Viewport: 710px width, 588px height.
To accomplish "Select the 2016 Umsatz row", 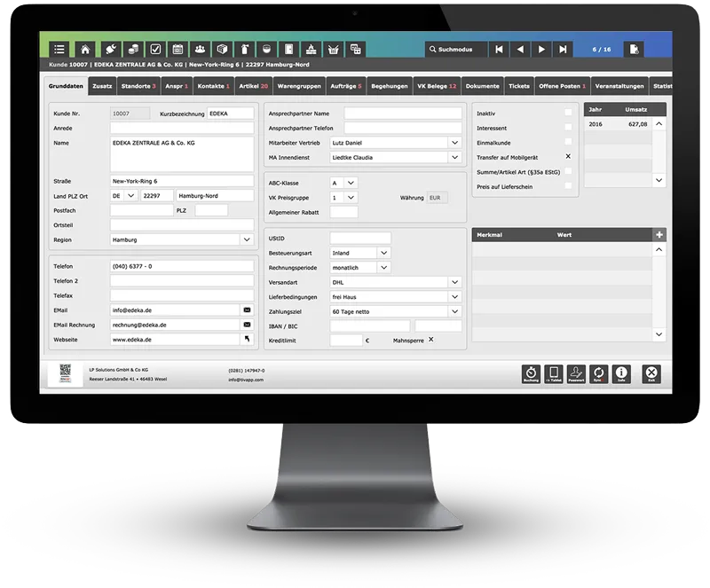I will 618,124.
